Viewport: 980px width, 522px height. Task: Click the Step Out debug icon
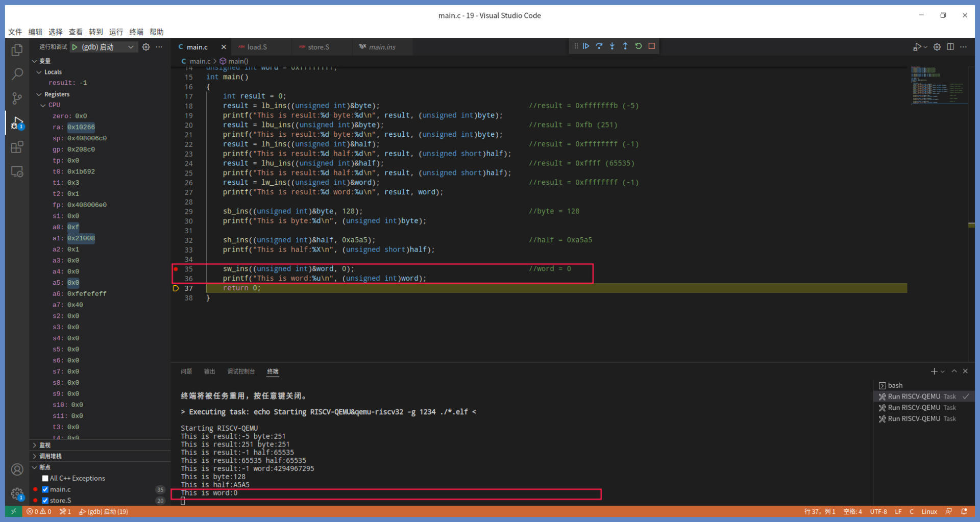click(x=625, y=46)
